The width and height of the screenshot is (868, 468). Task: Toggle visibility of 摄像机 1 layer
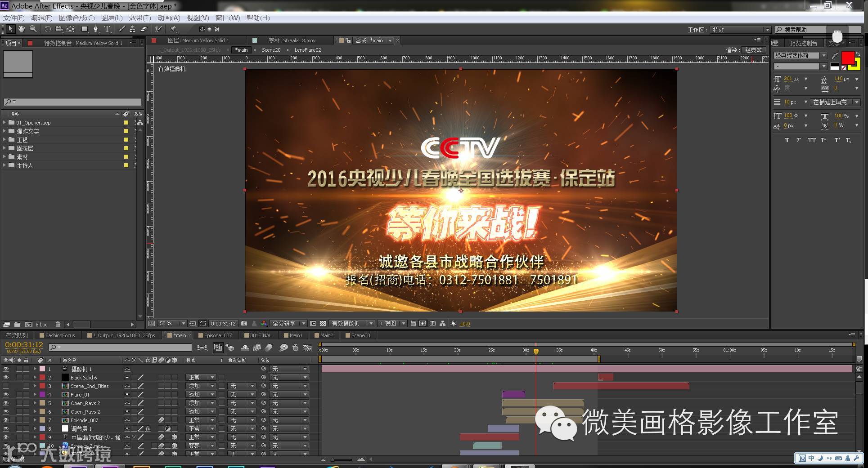[6, 369]
